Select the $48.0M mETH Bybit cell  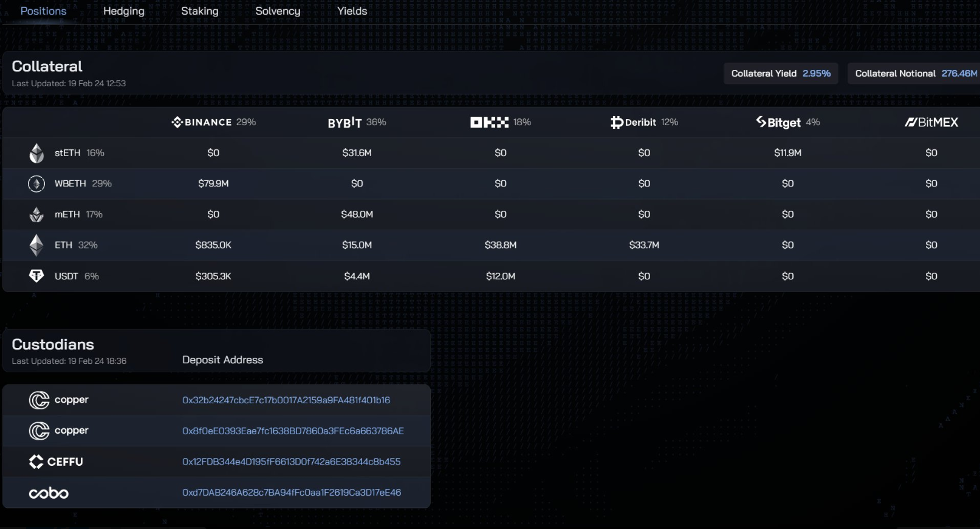click(357, 214)
